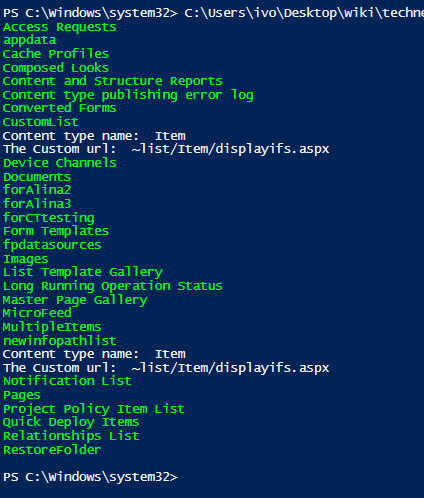424x498 pixels.
Task: Click the bottom PS C:\Windows\system32> prompt
Action: click(90, 477)
